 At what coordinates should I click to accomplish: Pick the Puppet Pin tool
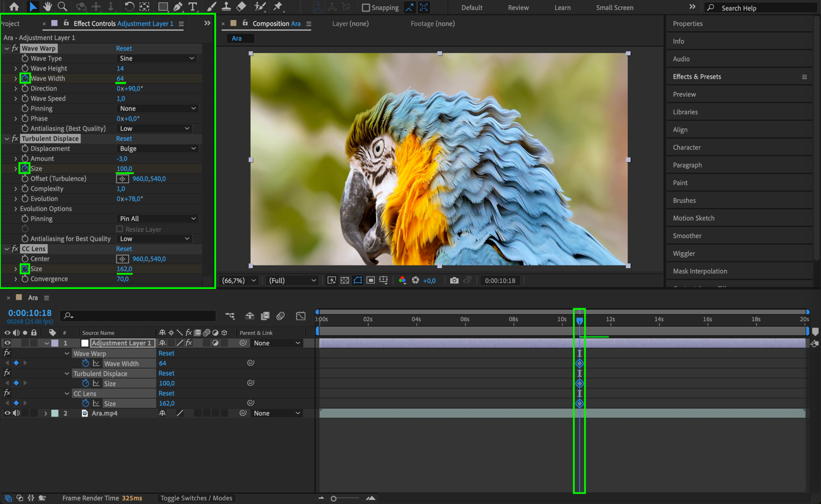[277, 6]
